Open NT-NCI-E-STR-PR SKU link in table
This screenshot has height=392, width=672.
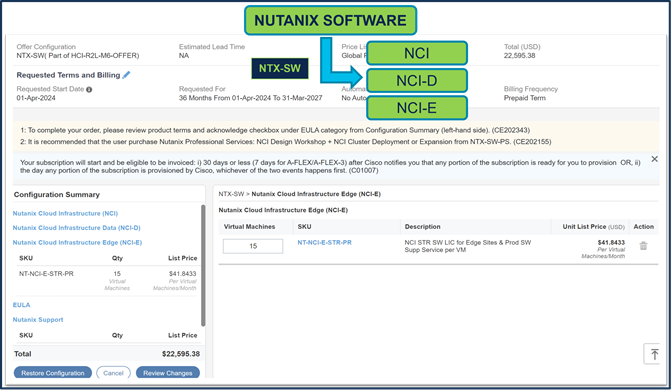pyautogui.click(x=324, y=242)
